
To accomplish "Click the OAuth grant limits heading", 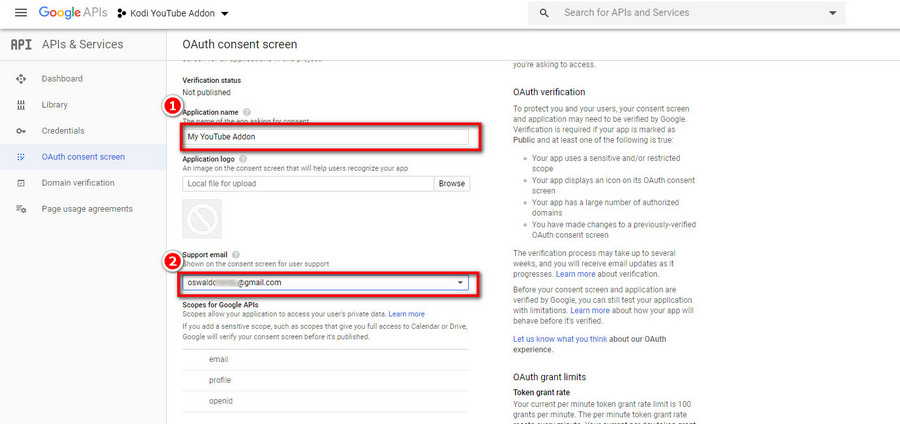I will tap(549, 377).
